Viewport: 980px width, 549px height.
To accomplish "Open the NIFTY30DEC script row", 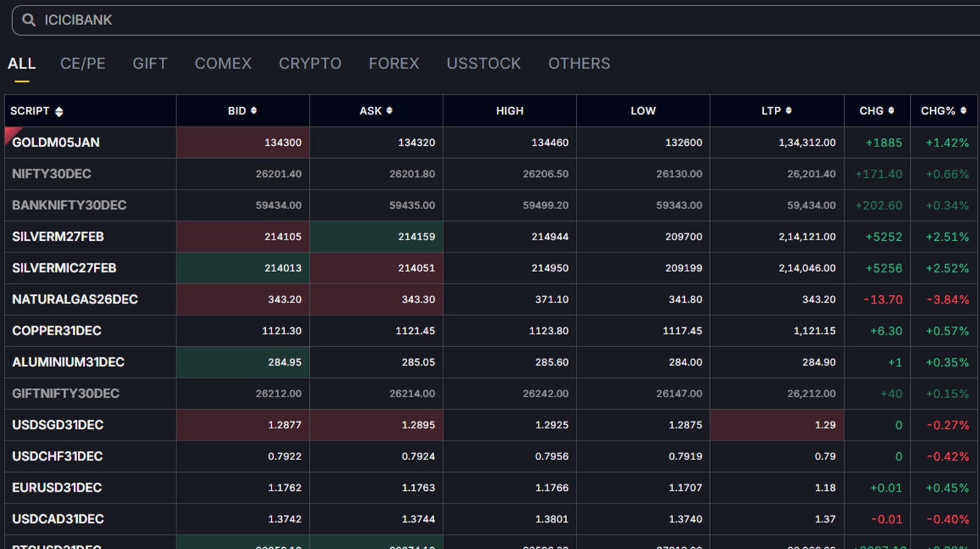I will [51, 174].
